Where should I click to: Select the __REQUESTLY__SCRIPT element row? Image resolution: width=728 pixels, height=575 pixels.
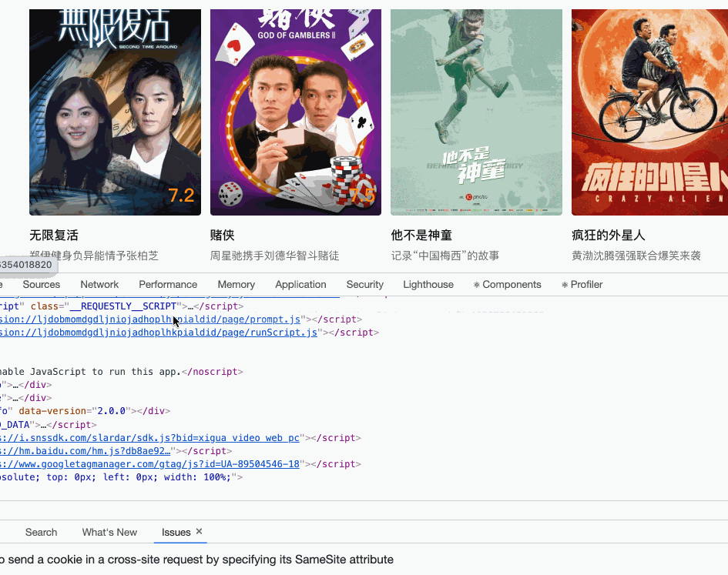click(122, 306)
